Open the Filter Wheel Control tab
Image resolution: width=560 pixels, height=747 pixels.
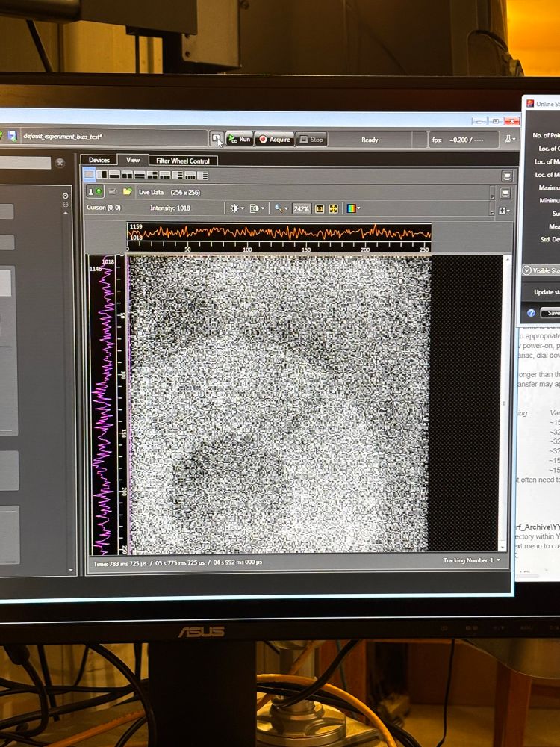tap(183, 161)
